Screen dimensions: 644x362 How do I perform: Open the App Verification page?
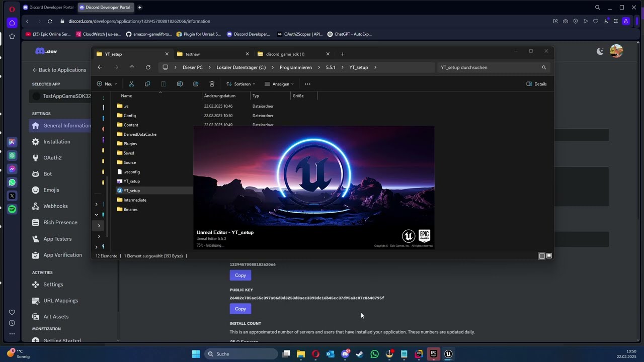point(62,255)
